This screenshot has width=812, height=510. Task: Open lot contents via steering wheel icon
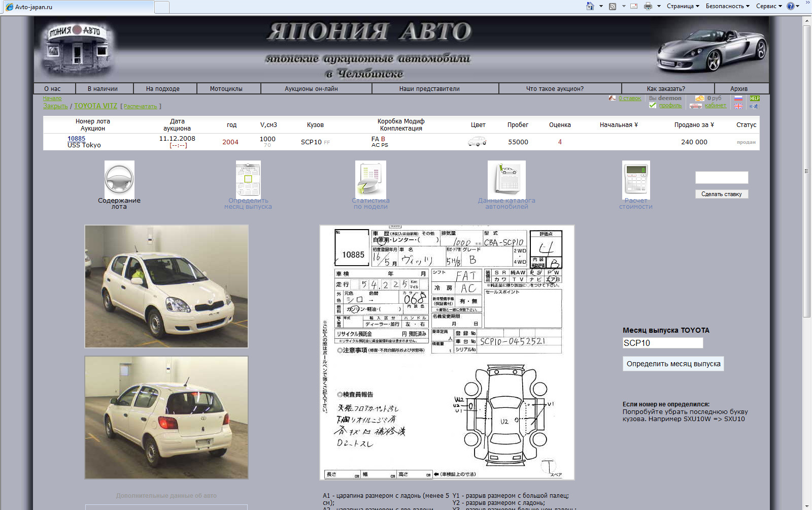click(119, 179)
